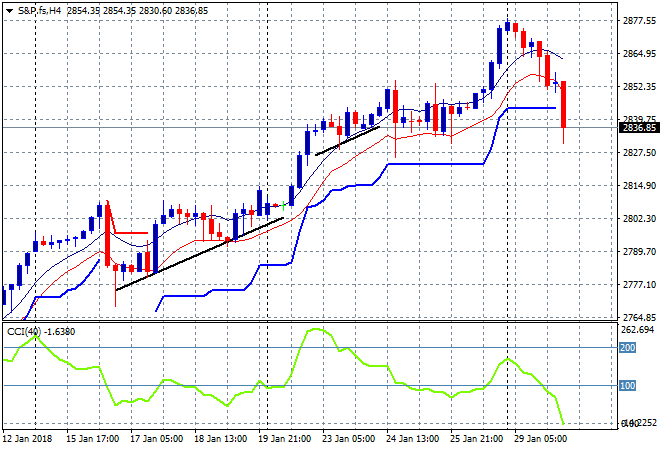Click the 25 Jan 21:00 time label
The image size is (660, 450).
pyautogui.click(x=476, y=439)
